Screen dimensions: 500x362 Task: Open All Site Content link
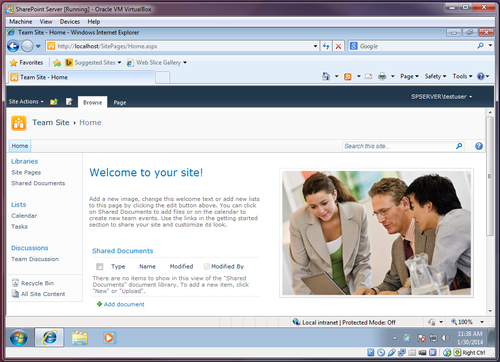pos(43,294)
